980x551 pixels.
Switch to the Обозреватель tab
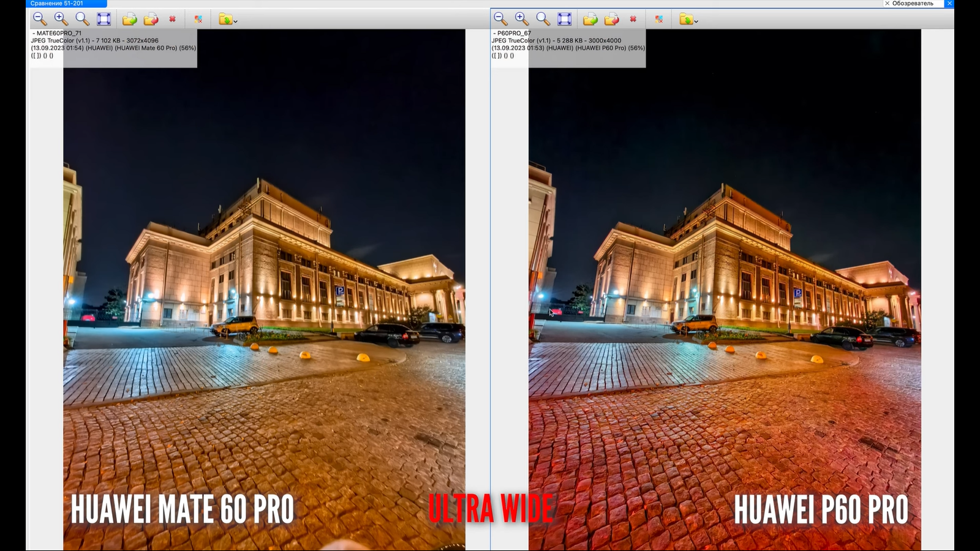click(x=912, y=4)
